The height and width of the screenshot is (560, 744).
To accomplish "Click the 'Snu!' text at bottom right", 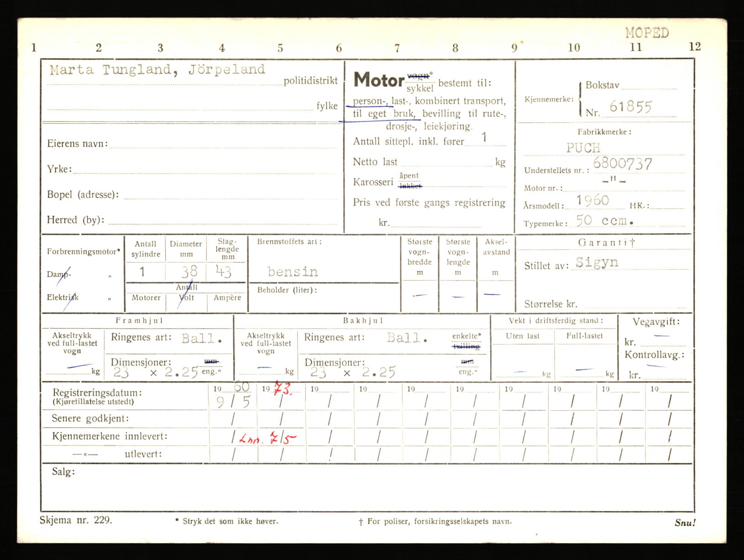I will coord(685,523).
